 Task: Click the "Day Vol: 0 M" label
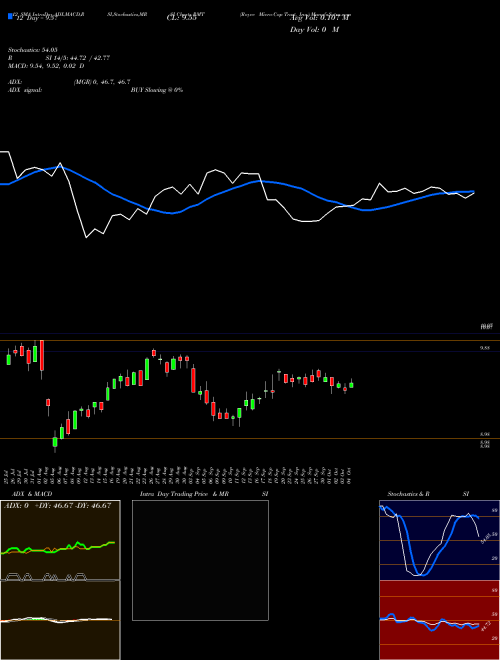point(314,30)
